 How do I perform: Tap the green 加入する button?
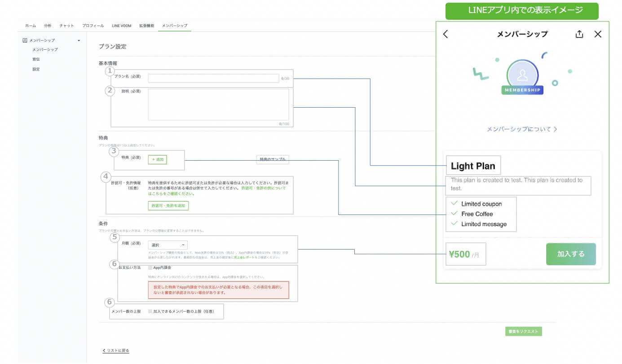pyautogui.click(x=571, y=254)
